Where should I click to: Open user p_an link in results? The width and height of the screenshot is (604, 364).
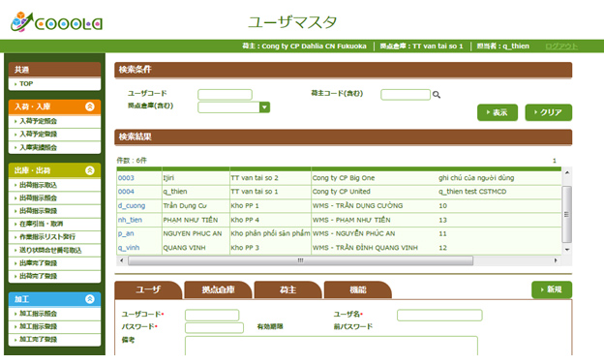[x=126, y=233]
